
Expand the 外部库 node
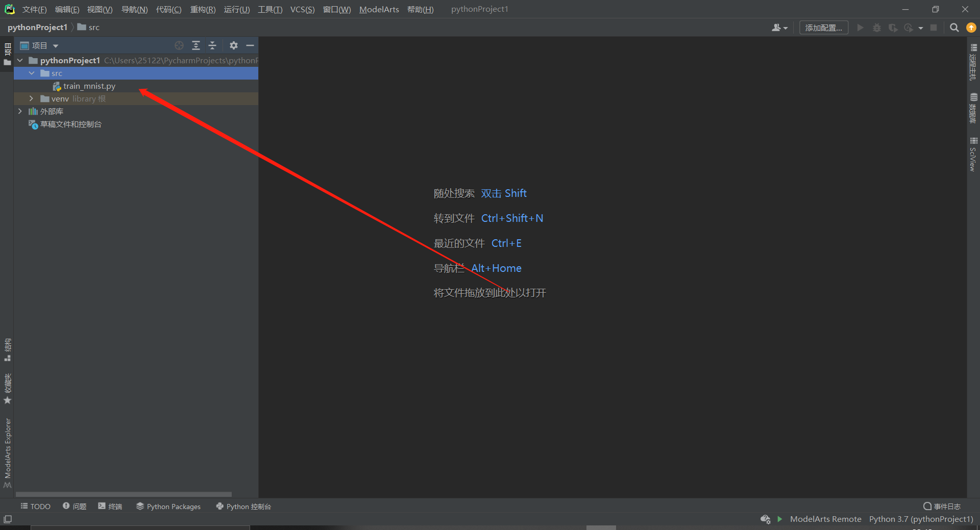pos(20,111)
